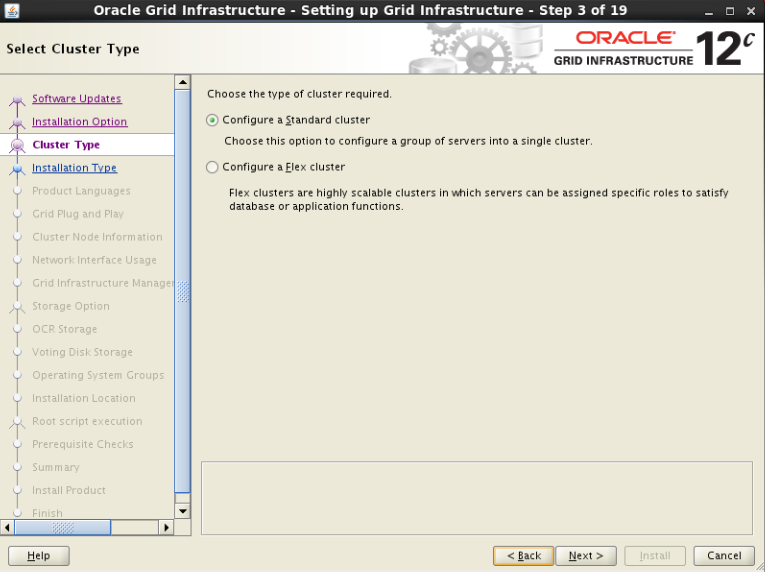Minimize the installer window
Viewport: 765px width, 576px height.
(x=709, y=11)
